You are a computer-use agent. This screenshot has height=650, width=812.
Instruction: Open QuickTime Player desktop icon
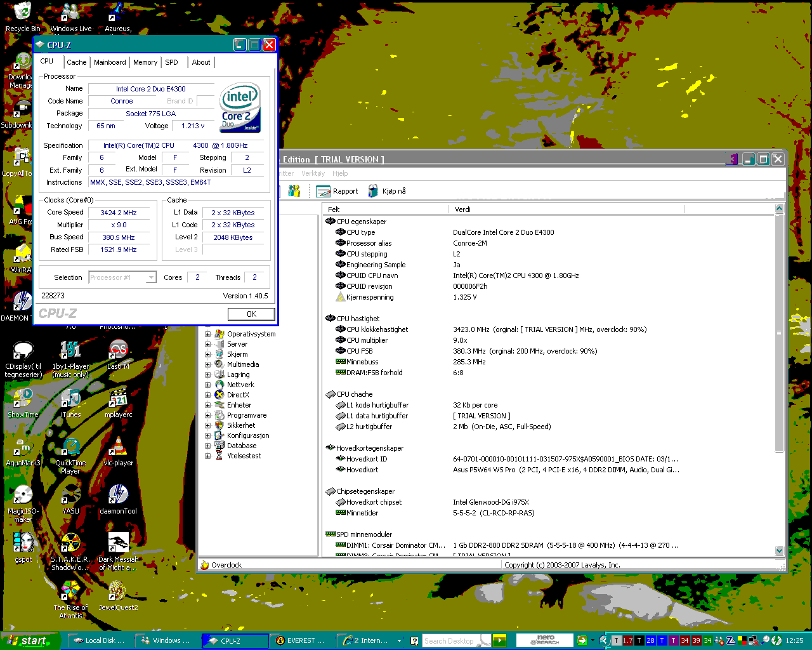pos(70,456)
